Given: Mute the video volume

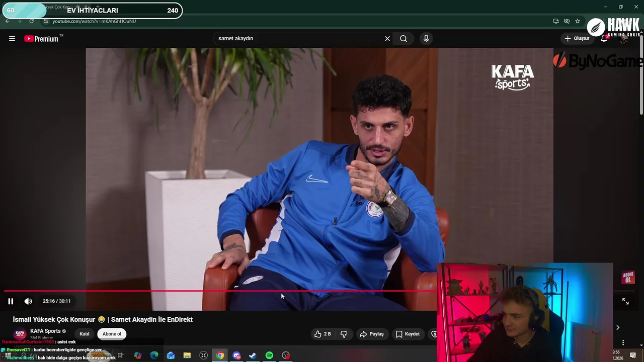Looking at the screenshot, I should click(x=28, y=301).
